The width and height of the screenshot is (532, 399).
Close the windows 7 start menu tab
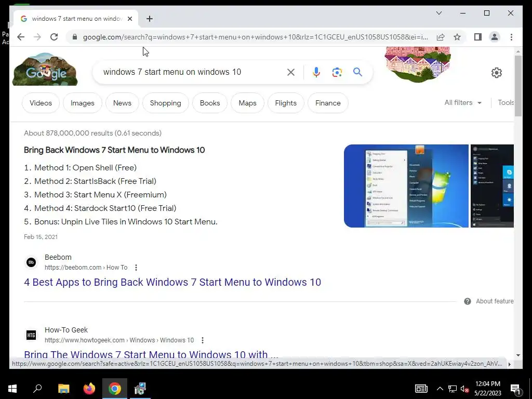(x=129, y=19)
